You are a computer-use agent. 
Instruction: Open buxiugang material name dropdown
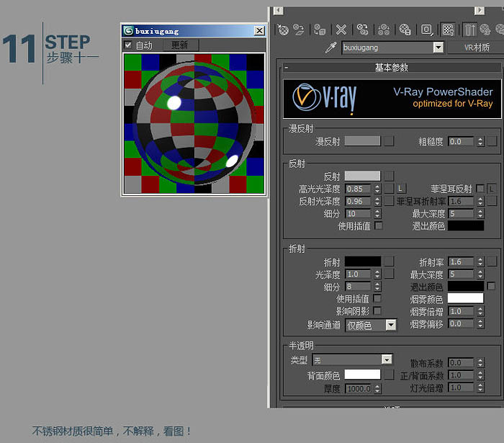(438, 48)
